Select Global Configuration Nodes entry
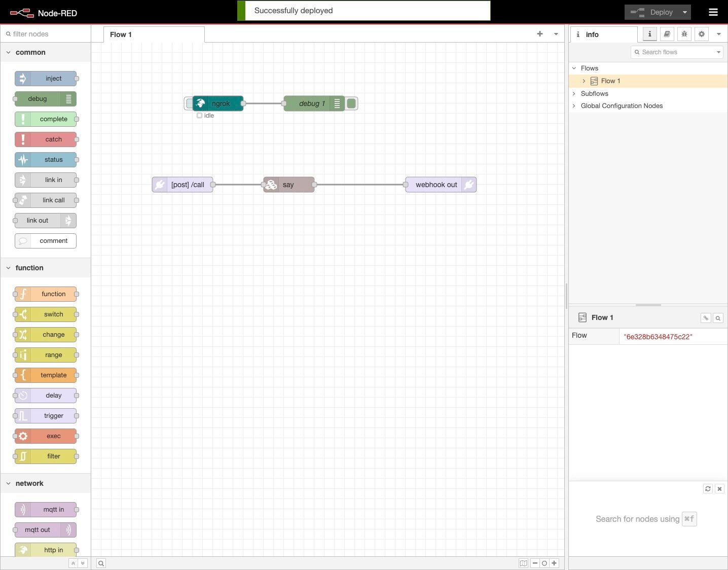The height and width of the screenshot is (570, 728). [x=622, y=105]
